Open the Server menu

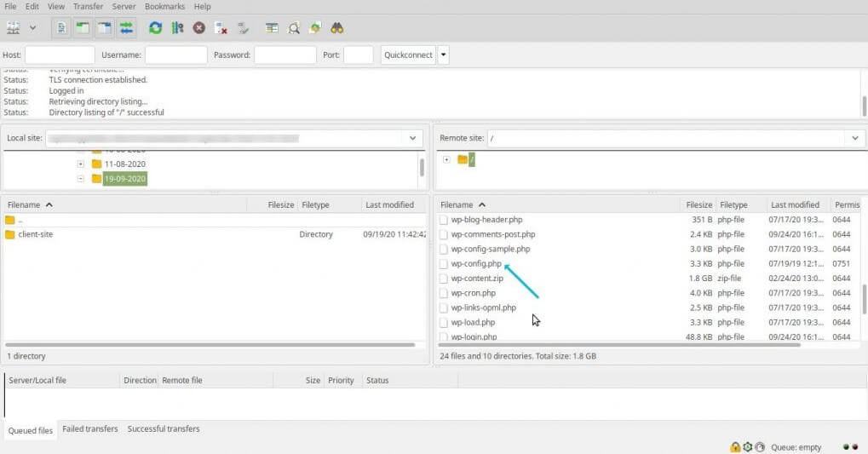(x=124, y=7)
